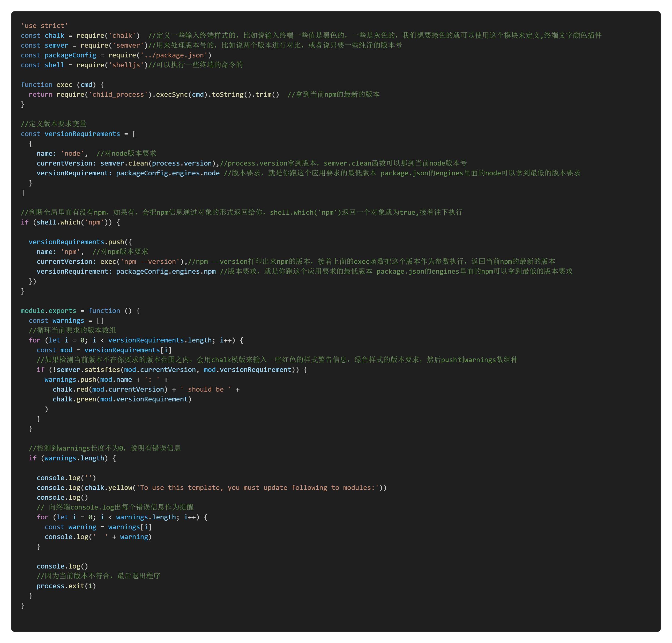Click 'packageConfig.engines.node' expression
This screenshot has height=643, width=672.
168,173
